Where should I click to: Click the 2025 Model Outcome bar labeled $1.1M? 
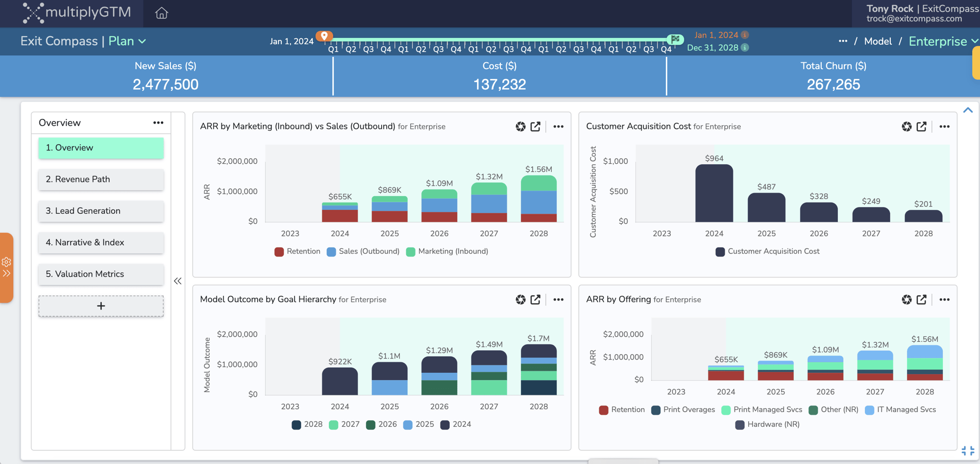[390, 379]
